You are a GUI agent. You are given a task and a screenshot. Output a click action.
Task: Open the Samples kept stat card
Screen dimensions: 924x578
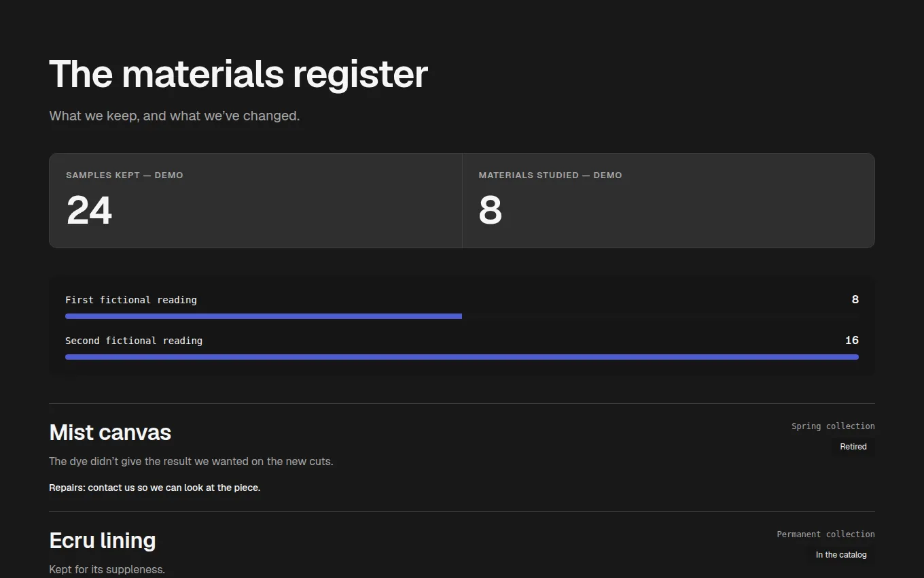coord(255,201)
